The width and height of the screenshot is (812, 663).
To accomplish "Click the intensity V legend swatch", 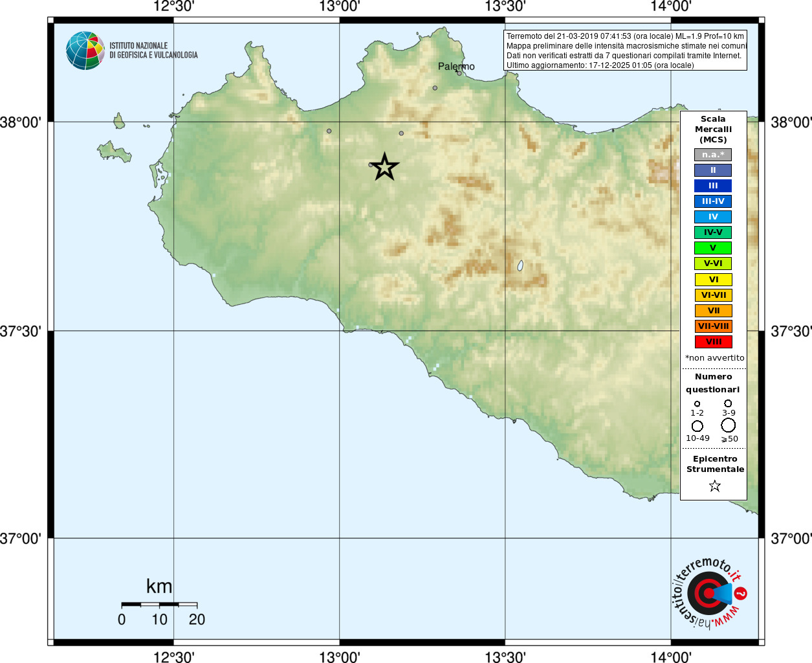I will 713,248.
